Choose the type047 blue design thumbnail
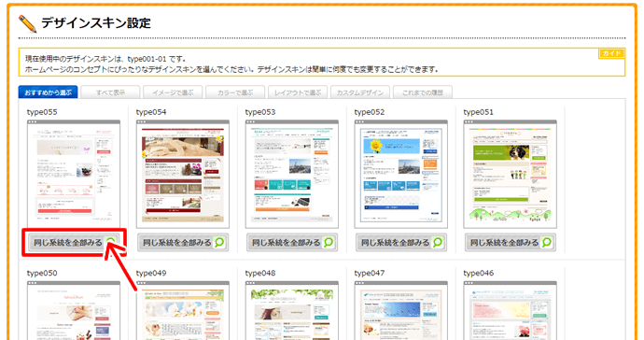Image resolution: width=644 pixels, height=340 pixels. click(400, 310)
